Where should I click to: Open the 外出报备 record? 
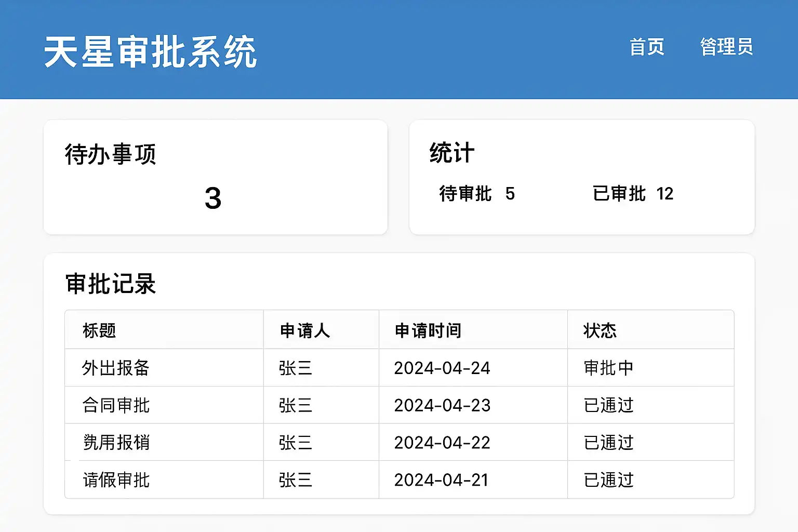tap(116, 368)
